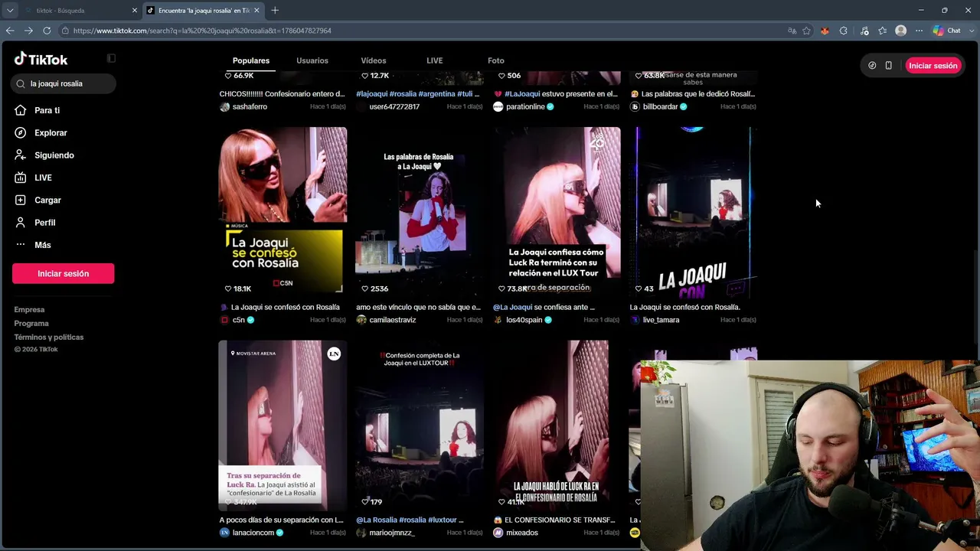Open sashaferro's profile
980x551 pixels.
[250, 106]
